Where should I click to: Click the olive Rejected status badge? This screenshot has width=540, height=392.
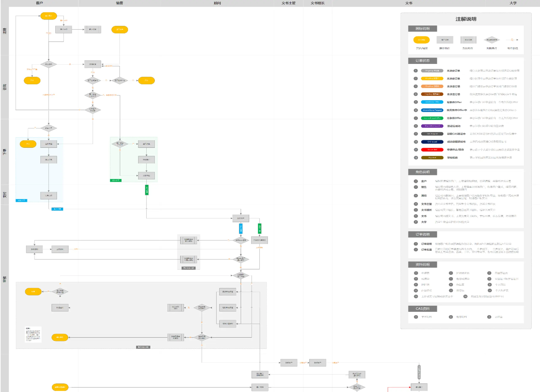[432, 158]
